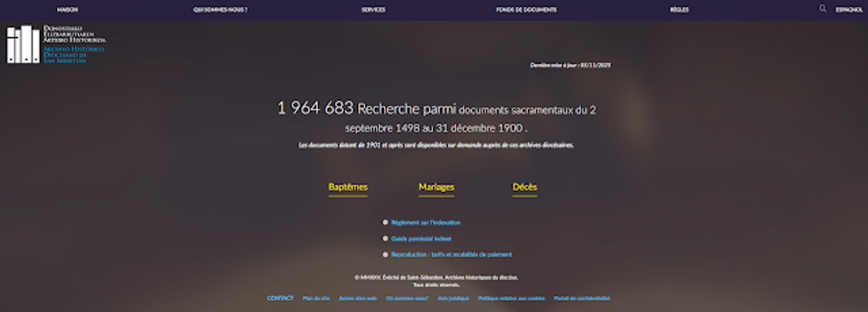Open the QUI SOMMES-NOUS ? menu
The width and height of the screenshot is (868, 312).
coord(221,10)
